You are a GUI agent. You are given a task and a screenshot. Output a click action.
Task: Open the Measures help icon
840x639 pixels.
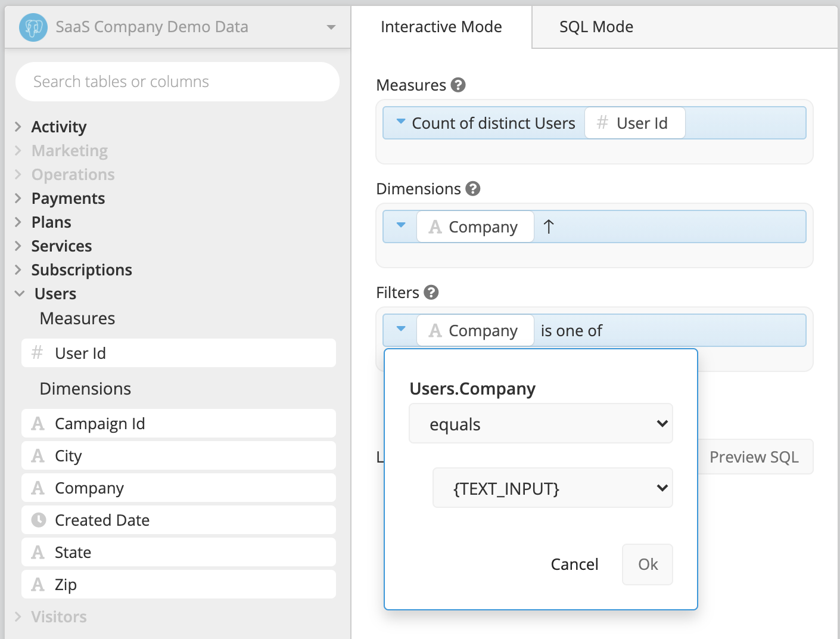[x=458, y=85]
